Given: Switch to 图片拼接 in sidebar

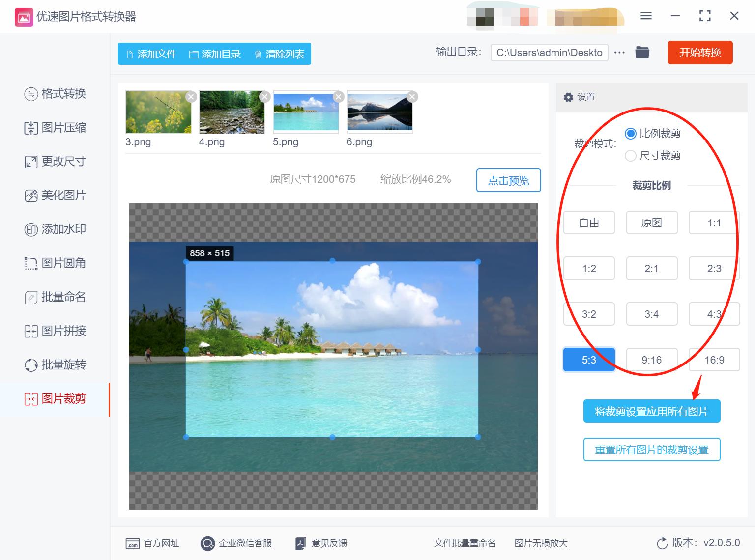Looking at the screenshot, I should click(x=55, y=331).
